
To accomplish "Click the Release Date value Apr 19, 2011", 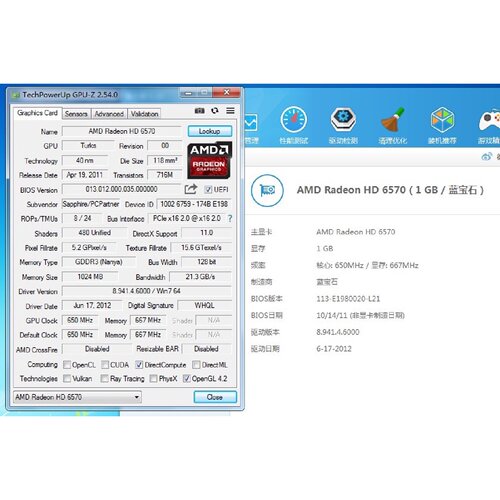I will (x=85, y=175).
